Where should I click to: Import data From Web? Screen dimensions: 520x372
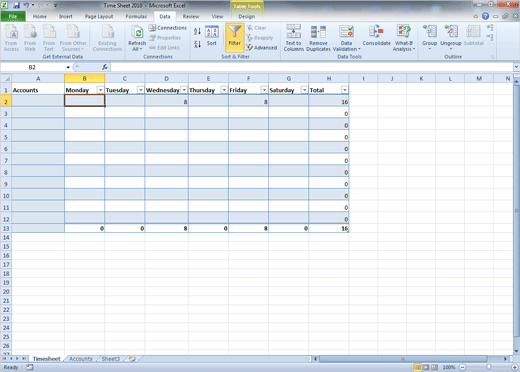tap(30, 38)
